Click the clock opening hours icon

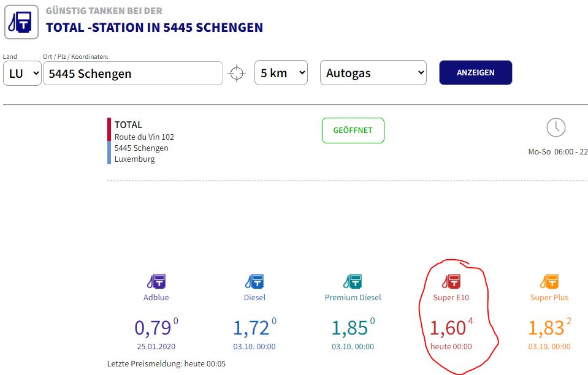click(556, 127)
